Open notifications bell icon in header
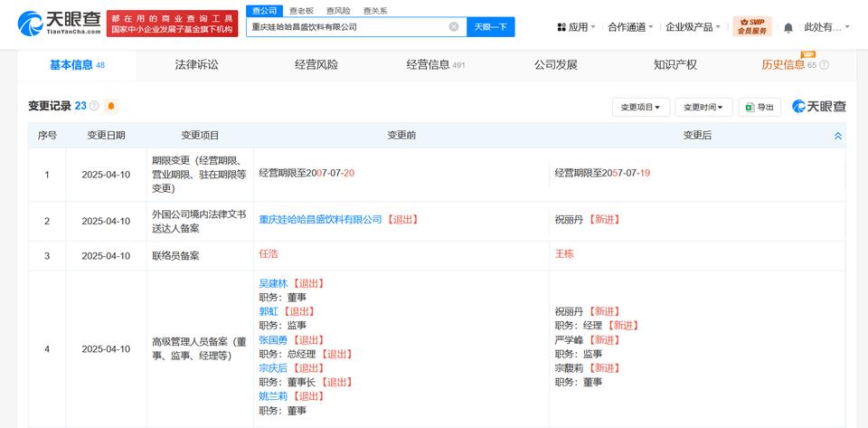Image resolution: width=868 pixels, height=428 pixels. tap(788, 27)
